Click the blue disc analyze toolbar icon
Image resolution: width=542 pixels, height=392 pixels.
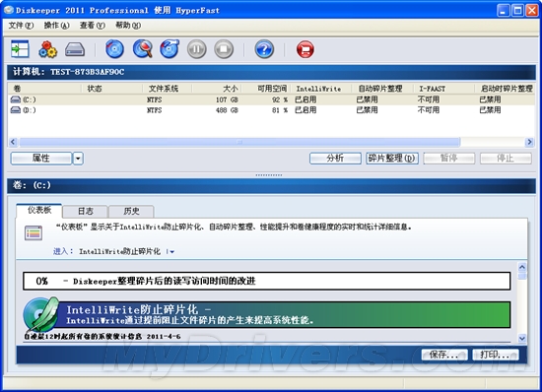(114, 49)
